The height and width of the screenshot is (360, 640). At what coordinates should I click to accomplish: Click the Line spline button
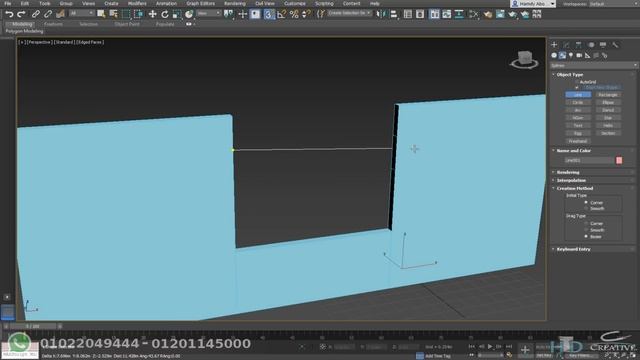tap(578, 95)
